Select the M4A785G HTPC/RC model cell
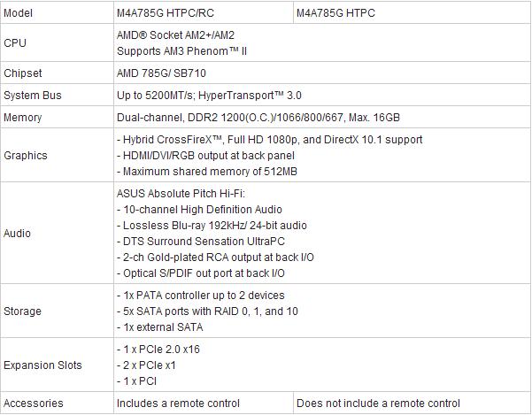Viewport: 532px width, 415px height. click(x=204, y=13)
